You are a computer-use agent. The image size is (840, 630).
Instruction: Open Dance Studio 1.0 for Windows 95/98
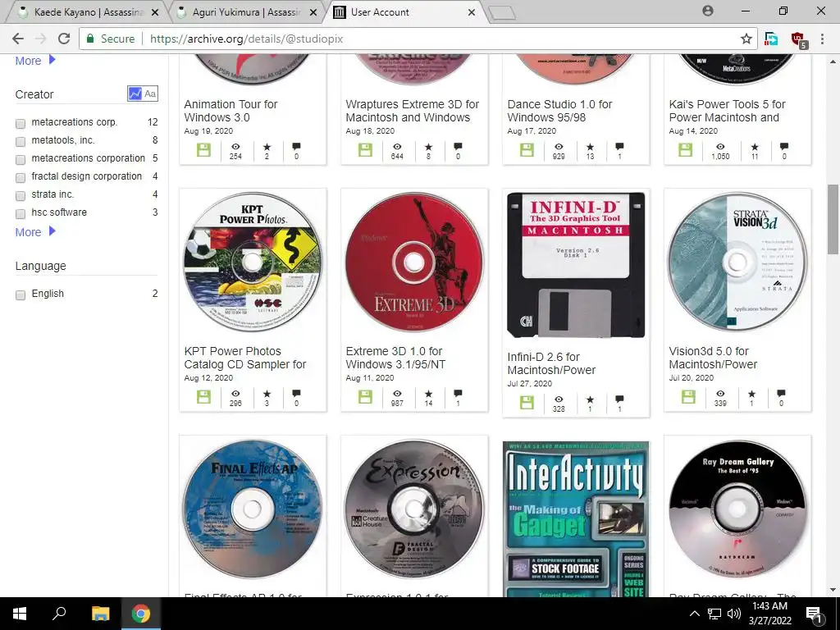point(559,111)
